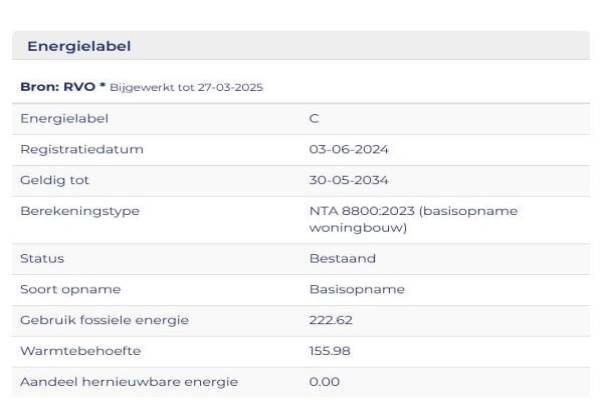Click the fossil energy value 222.62
The image size is (600, 400).
pos(331,320)
